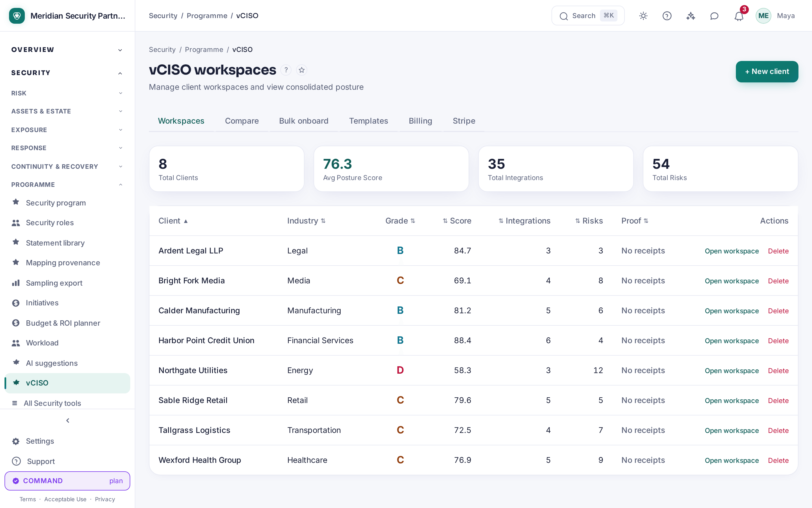This screenshot has height=508, width=812.
Task: Open Initiatives in sidebar
Action: (67, 303)
